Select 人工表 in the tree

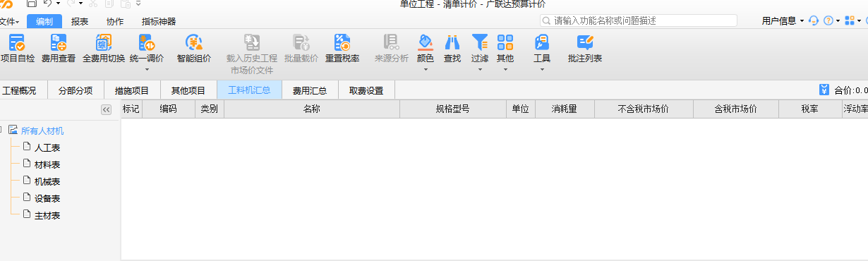tap(47, 147)
